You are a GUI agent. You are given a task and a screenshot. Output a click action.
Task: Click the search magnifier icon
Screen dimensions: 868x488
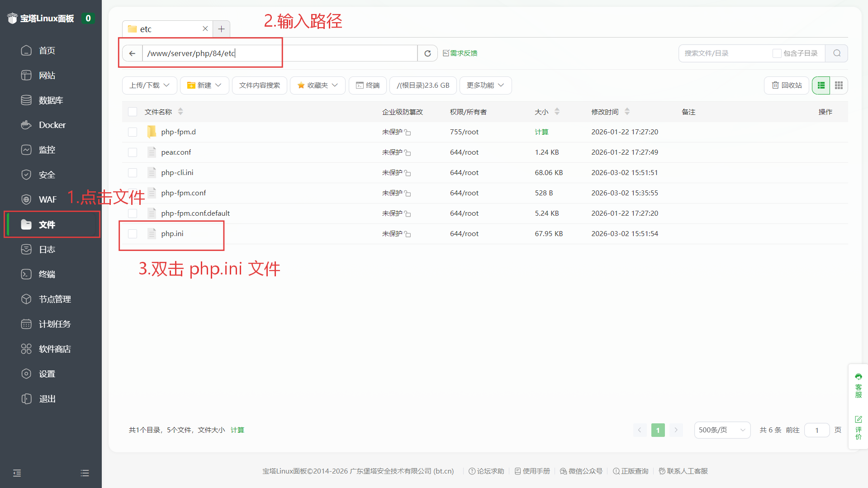(837, 53)
